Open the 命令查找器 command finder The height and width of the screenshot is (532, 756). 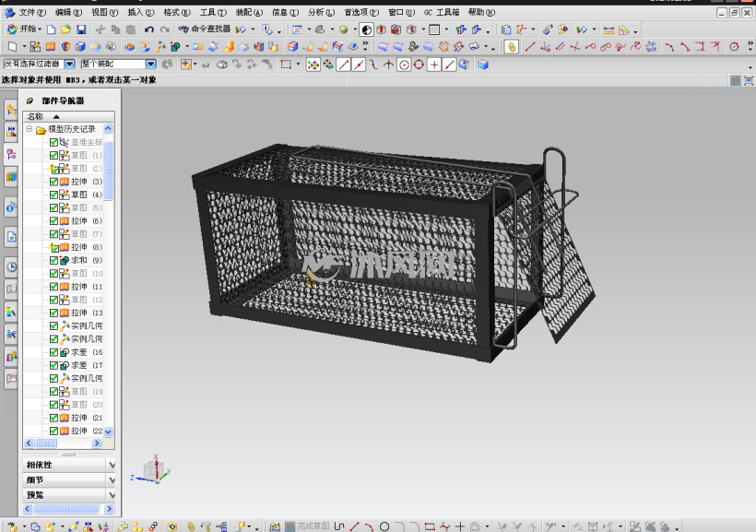point(205,30)
